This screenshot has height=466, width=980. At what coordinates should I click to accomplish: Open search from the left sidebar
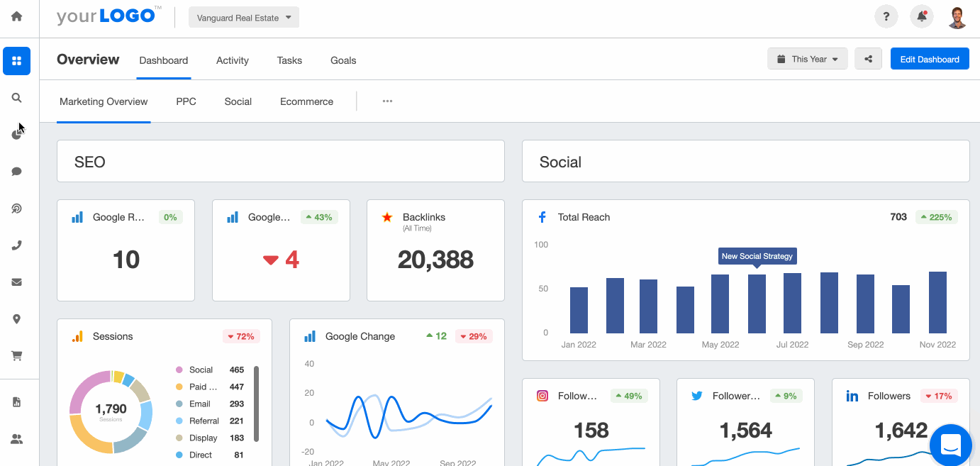click(16, 97)
